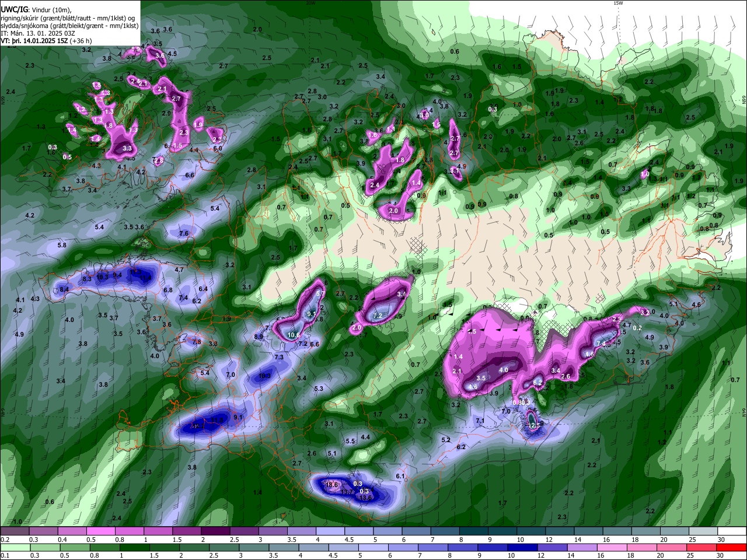
Task: Select the navy blue 10–12 swatch in bottom legend row
Action: pos(522,547)
